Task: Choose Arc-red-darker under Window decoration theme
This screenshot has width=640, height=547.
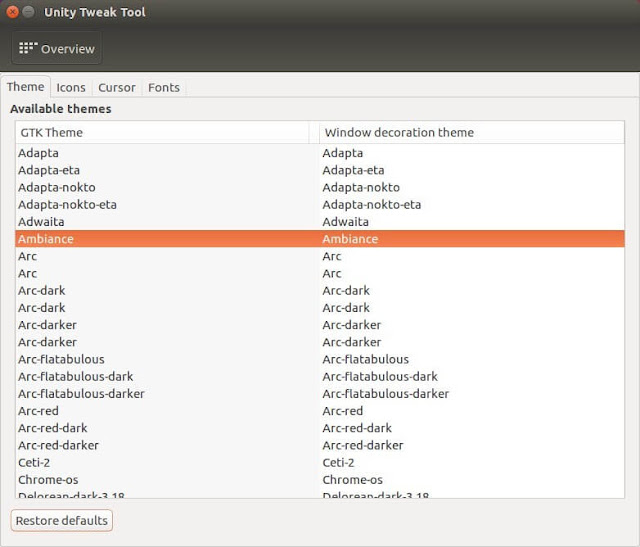Action: tap(363, 445)
